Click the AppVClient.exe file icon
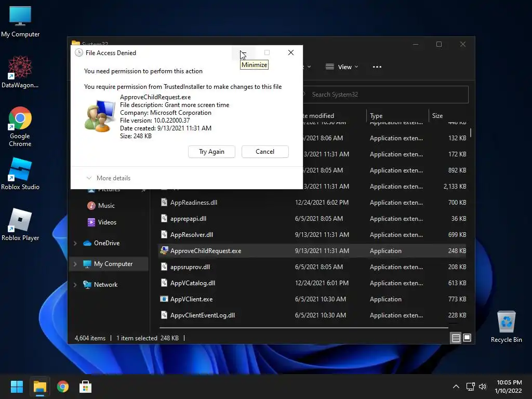Image resolution: width=532 pixels, height=399 pixels. pos(164,299)
